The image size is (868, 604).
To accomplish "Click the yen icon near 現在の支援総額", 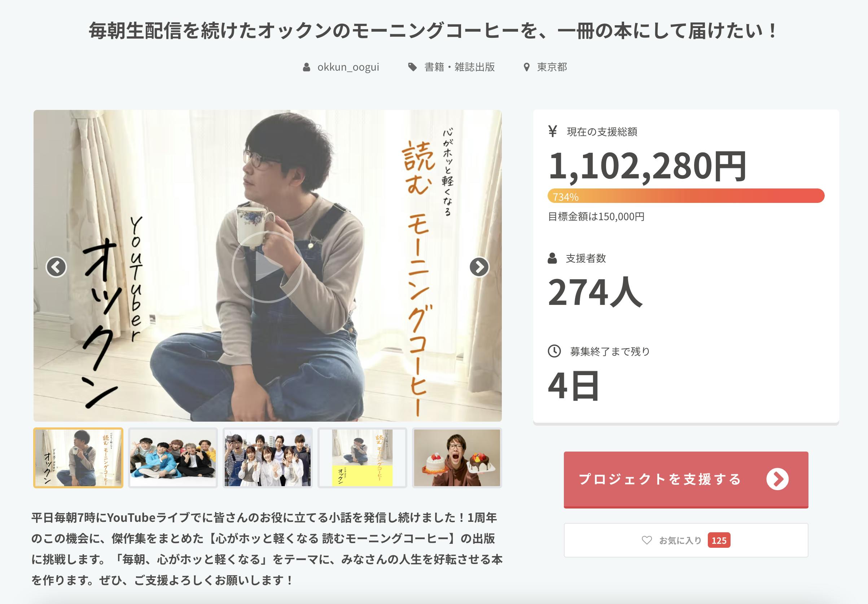I will [553, 131].
